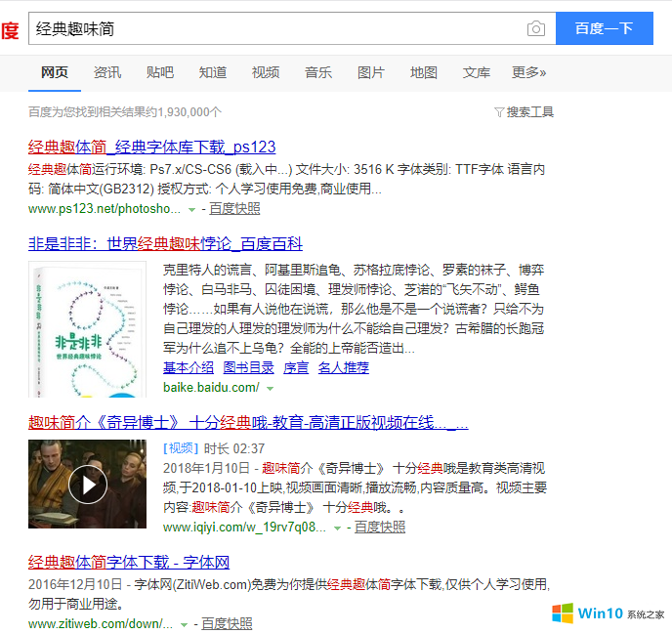Screen dimensions: 672x634
Task: Click the red Baidu logo character
Action: (10, 30)
